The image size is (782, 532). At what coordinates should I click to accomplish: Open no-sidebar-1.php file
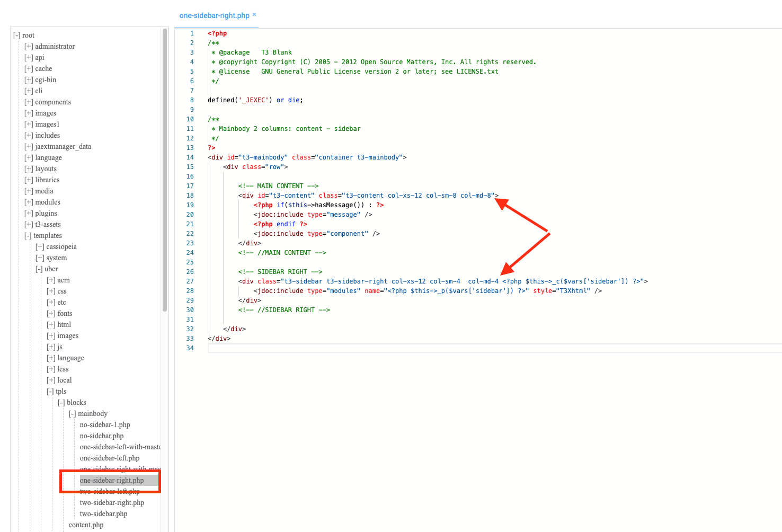tap(105, 425)
